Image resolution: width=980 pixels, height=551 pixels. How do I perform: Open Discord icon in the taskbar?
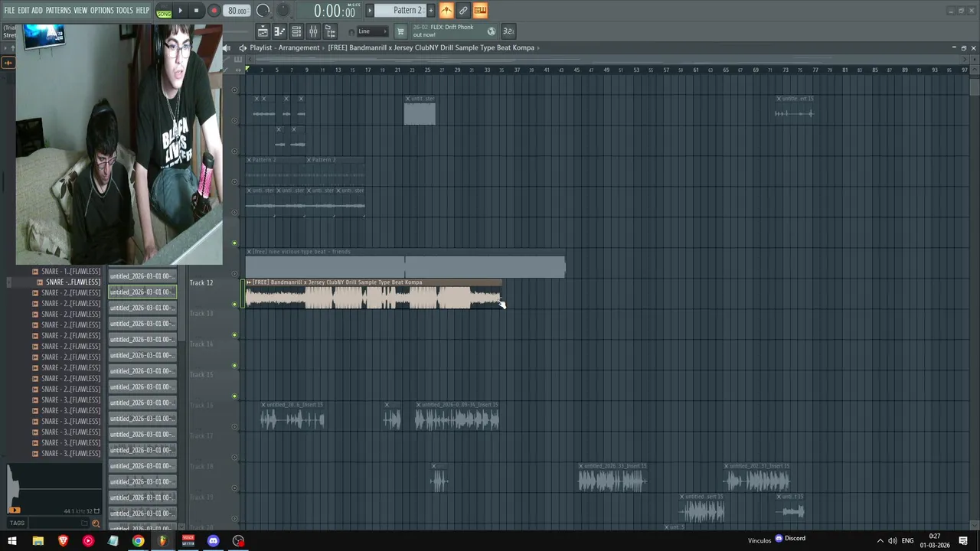(213, 541)
